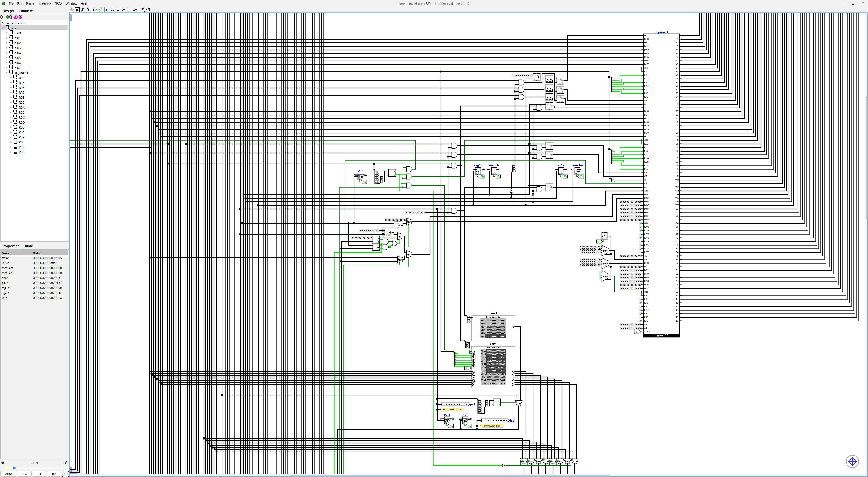The height and width of the screenshot is (477, 868).
Task: Click the third simulation control icon
Action: coord(11,17)
